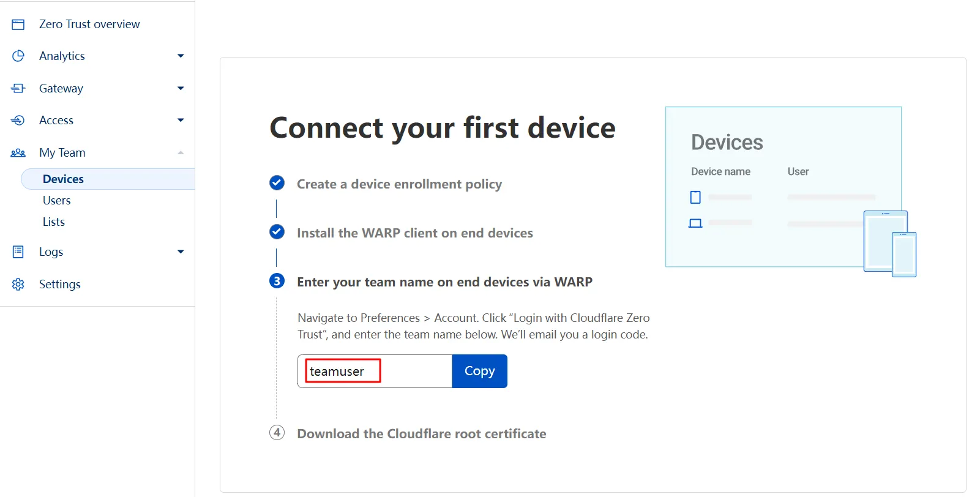Expand the Analytics dropdown arrow
Image resolution: width=980 pixels, height=497 pixels.
tap(181, 56)
